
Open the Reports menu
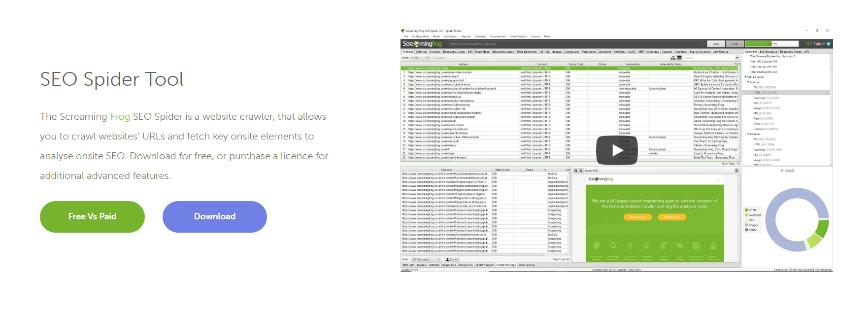(x=466, y=36)
